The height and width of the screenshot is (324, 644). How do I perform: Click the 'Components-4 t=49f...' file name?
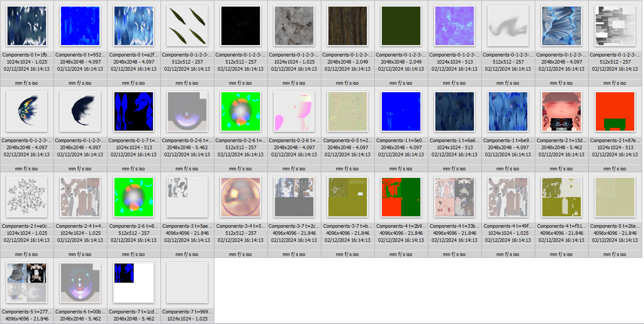pyautogui.click(x=508, y=226)
